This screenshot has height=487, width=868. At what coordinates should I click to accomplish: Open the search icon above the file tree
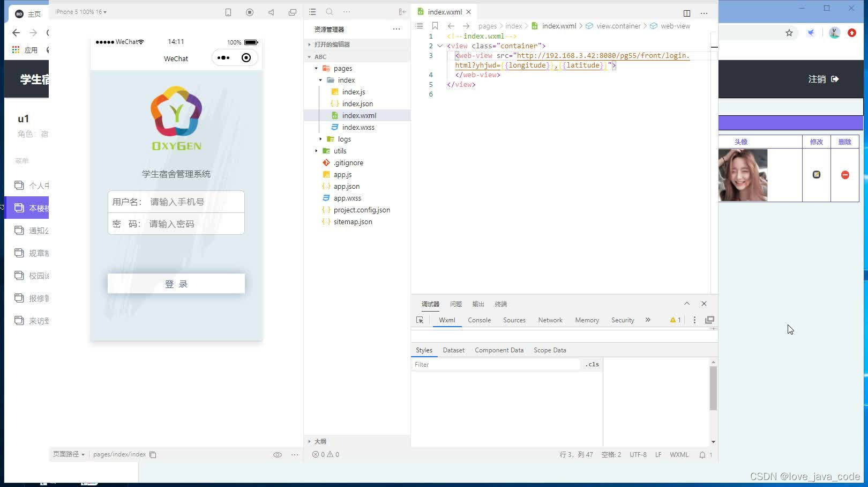[330, 12]
